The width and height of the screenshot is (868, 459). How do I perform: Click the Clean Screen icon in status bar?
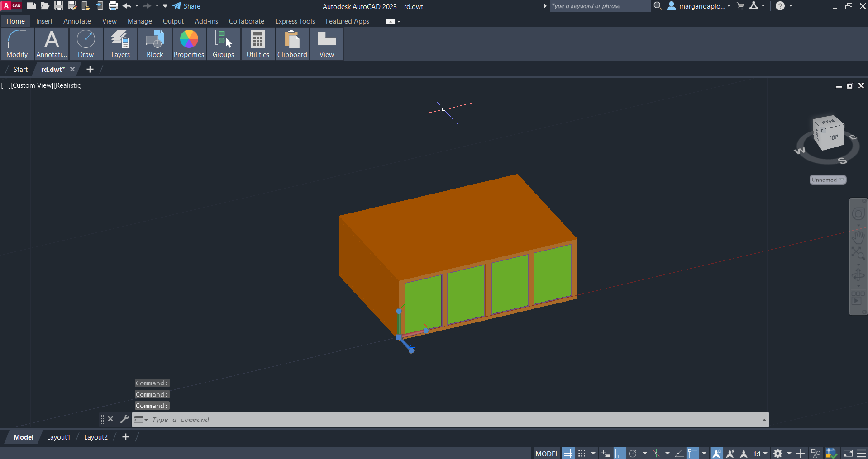(x=848, y=454)
